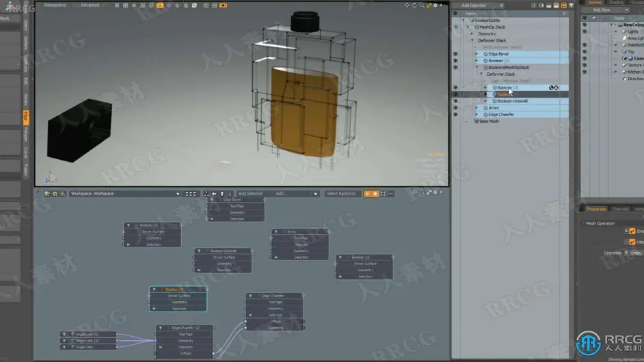Expand the Geometry tree item
This screenshot has width=644, height=362.
472,33
